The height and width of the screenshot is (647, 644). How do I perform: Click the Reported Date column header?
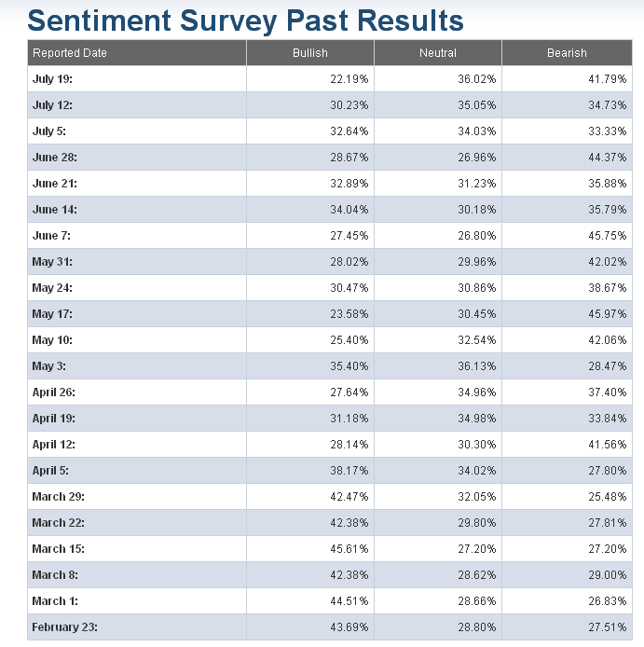tap(70, 53)
